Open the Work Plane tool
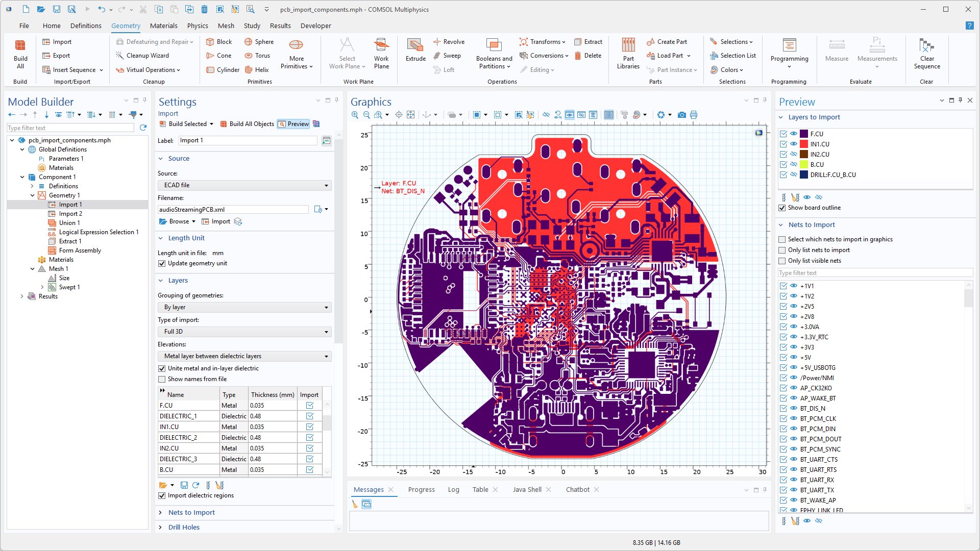 coord(381,54)
